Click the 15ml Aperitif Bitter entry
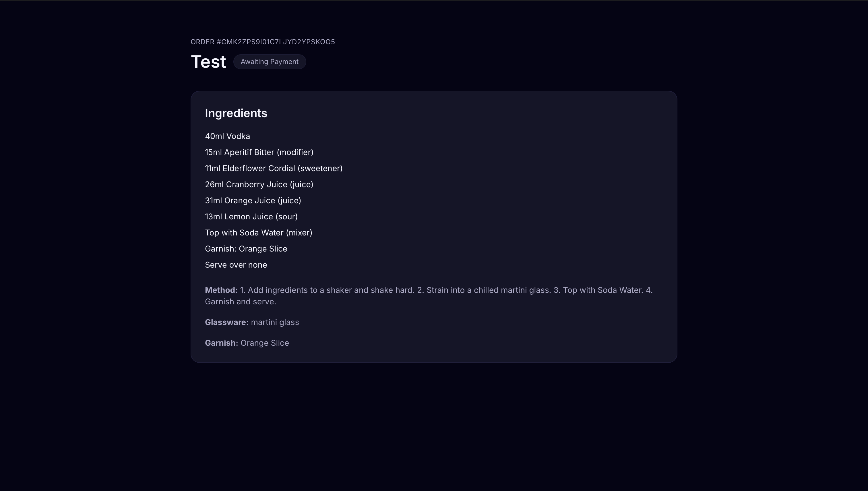Image resolution: width=868 pixels, height=491 pixels. 259,152
